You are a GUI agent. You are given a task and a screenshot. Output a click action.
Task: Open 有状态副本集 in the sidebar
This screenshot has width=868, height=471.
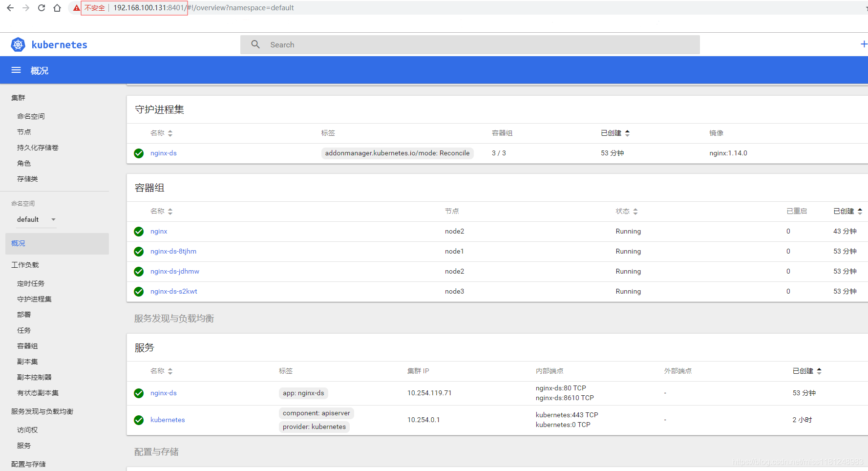click(x=38, y=393)
